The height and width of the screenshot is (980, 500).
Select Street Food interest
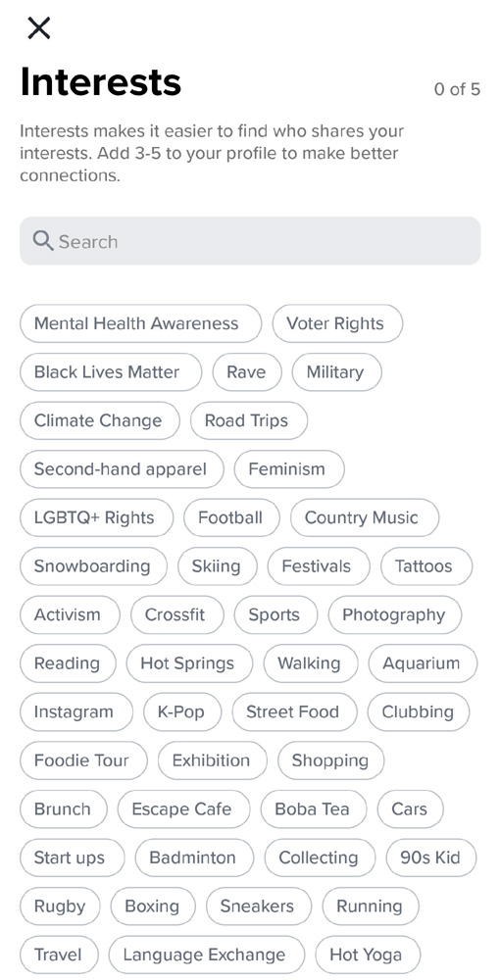294,711
